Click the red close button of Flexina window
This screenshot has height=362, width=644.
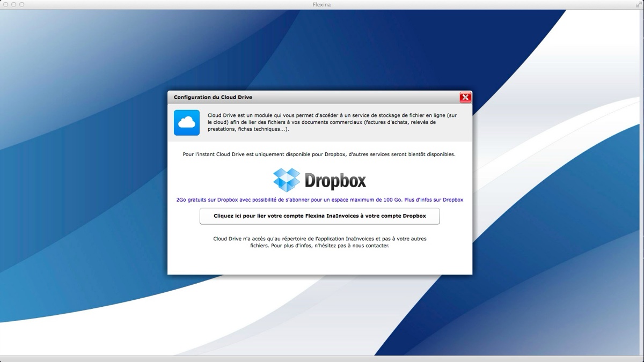click(x=4, y=4)
